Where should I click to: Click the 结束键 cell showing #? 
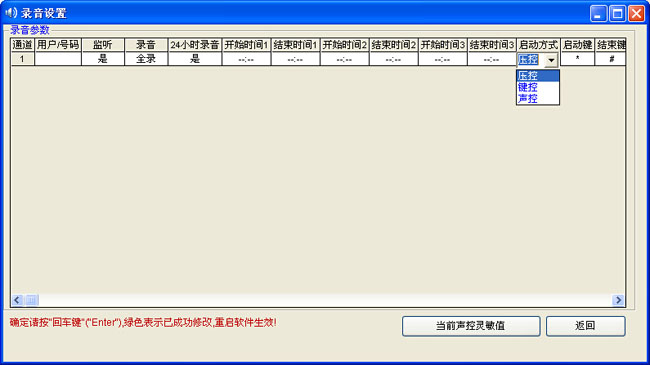point(611,59)
